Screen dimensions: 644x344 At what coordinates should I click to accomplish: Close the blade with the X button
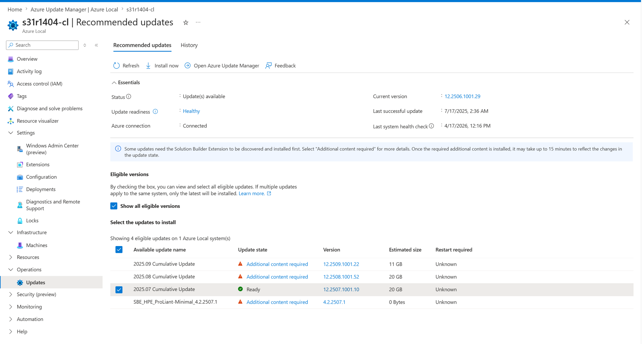[627, 23]
